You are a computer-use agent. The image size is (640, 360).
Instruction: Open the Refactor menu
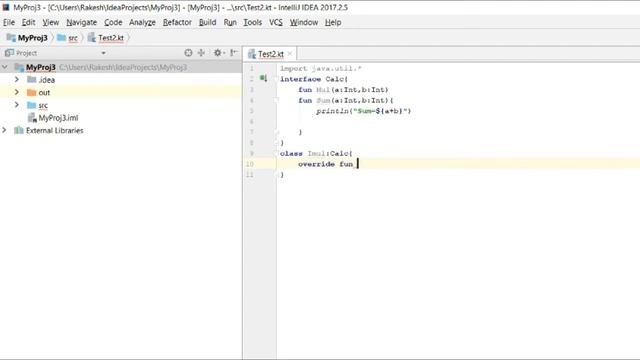point(177,22)
